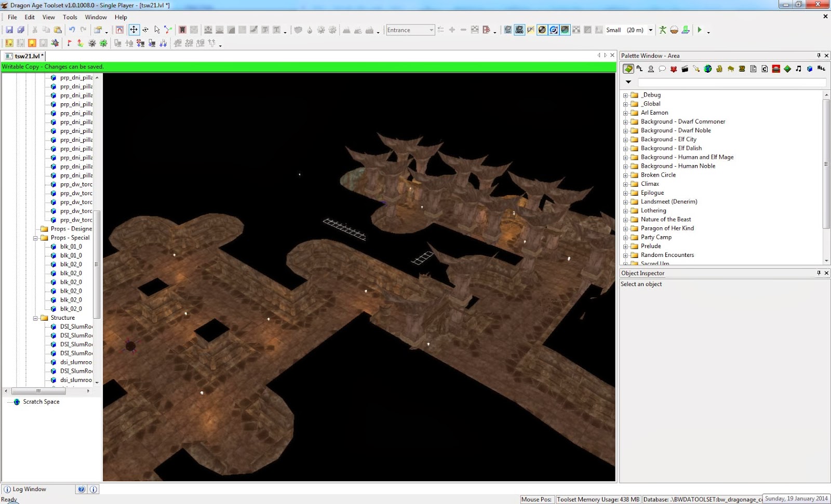Toggle the area palette button (green map)
This screenshot has height=504, width=831.
click(x=628, y=69)
